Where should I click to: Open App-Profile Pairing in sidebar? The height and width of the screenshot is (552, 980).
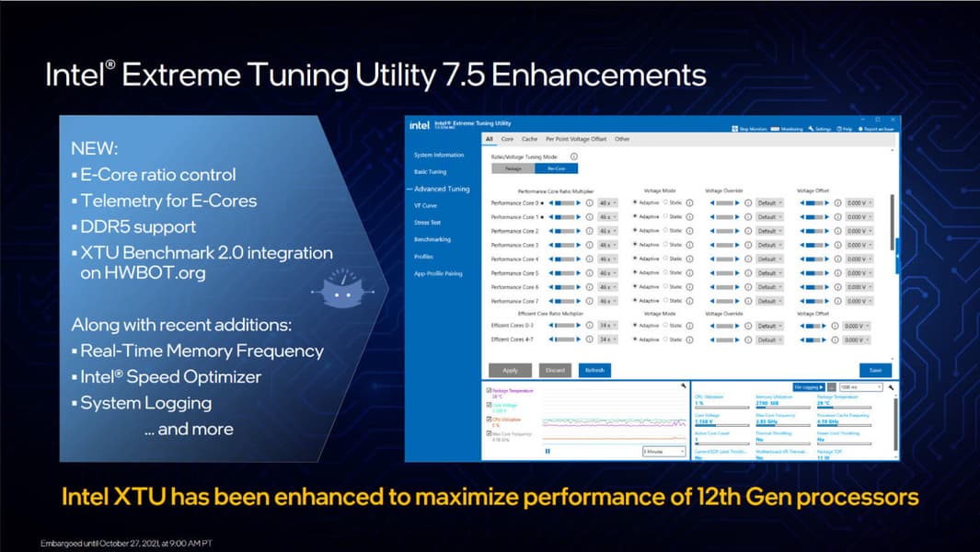click(x=438, y=274)
